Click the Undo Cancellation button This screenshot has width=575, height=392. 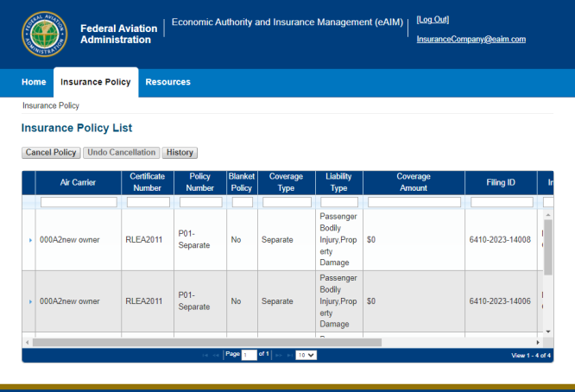pos(122,153)
